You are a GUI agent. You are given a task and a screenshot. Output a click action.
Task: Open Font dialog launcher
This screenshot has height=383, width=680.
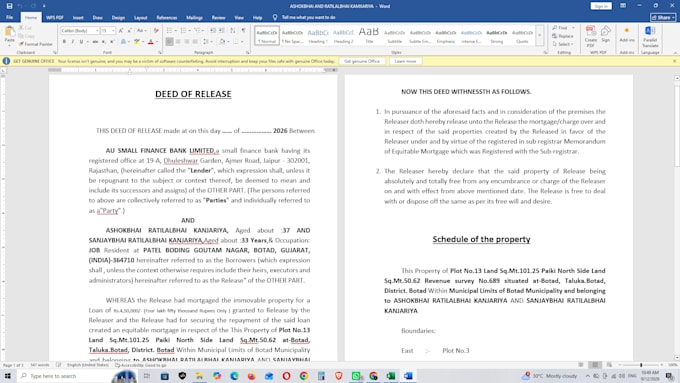160,52
